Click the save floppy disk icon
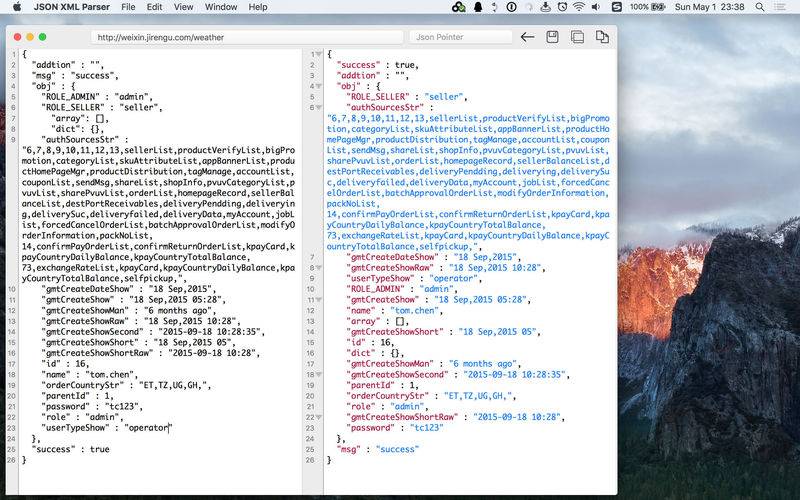The width and height of the screenshot is (800, 500). pos(552,37)
